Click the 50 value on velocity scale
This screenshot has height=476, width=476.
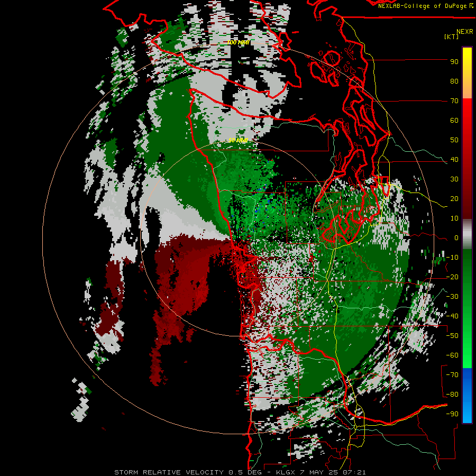point(454,140)
